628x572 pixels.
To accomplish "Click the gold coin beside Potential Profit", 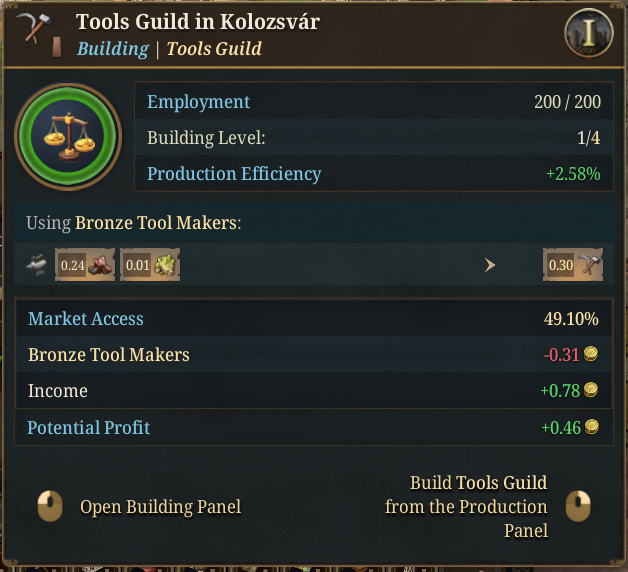I will click(x=591, y=428).
